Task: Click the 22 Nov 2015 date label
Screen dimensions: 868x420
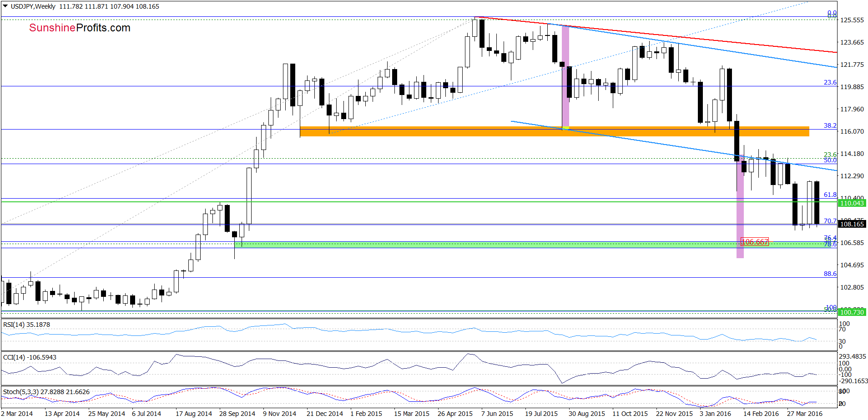Action: click(x=674, y=414)
